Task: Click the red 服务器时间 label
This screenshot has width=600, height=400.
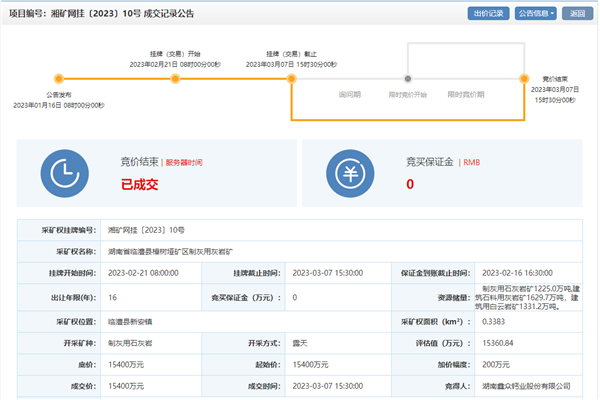Action: [183, 162]
